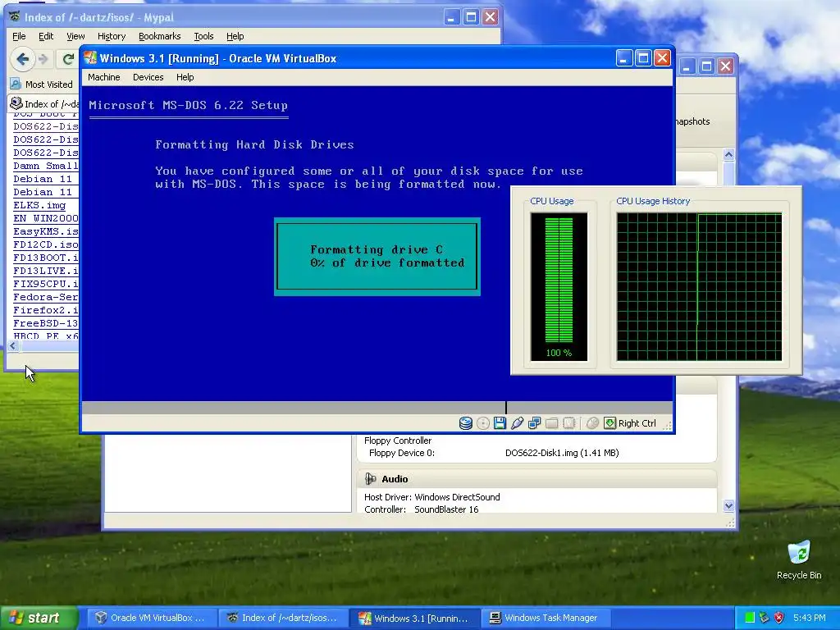Click the 'Formatting drive C' progress box in VM
Screen dimensions: 840x630
(x=377, y=257)
